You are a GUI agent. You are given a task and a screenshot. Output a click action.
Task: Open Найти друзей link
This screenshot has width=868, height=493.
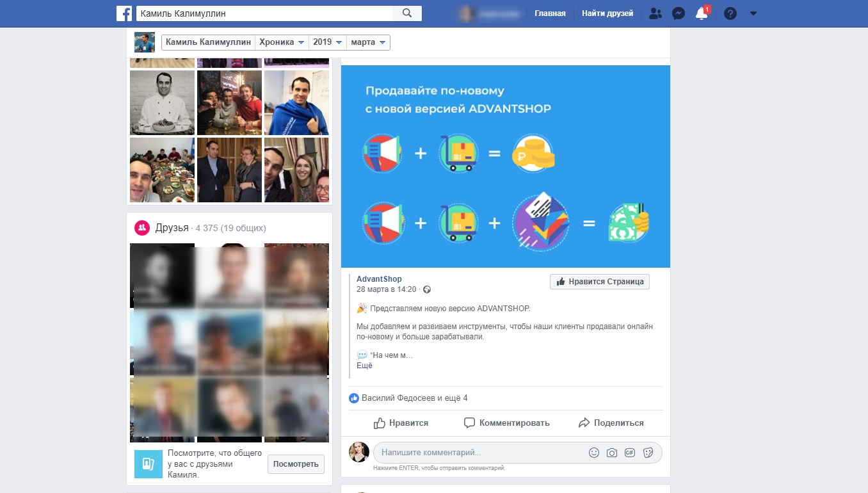coord(607,13)
